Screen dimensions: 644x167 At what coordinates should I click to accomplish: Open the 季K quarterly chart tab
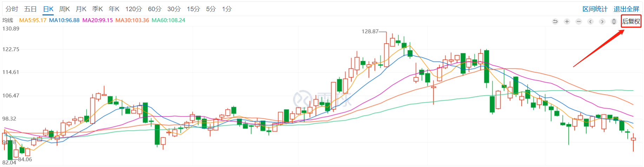point(98,9)
